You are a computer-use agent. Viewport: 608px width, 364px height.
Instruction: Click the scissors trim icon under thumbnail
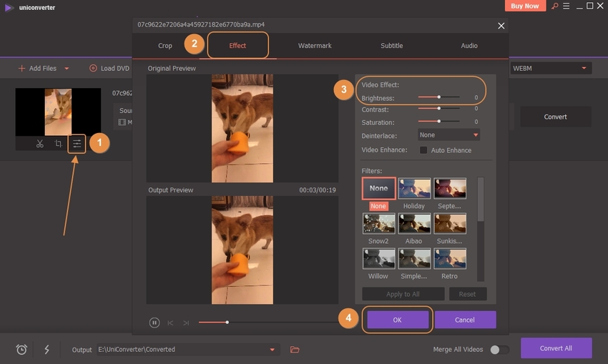tap(40, 144)
